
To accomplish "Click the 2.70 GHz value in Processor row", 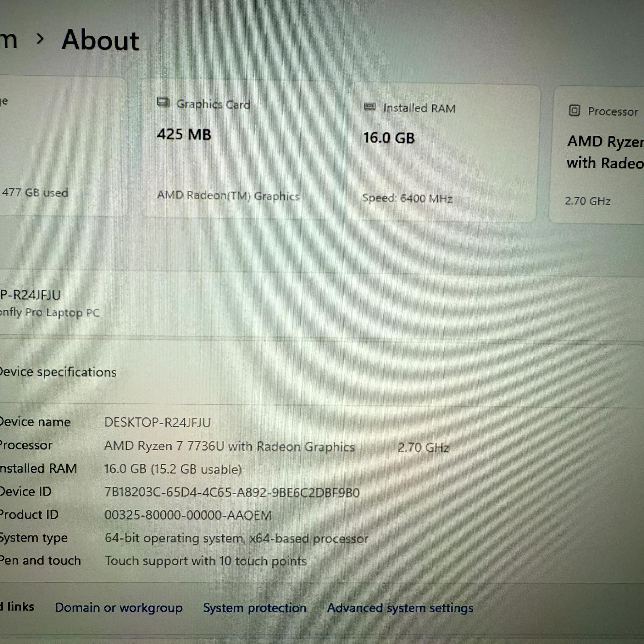I will point(423,447).
